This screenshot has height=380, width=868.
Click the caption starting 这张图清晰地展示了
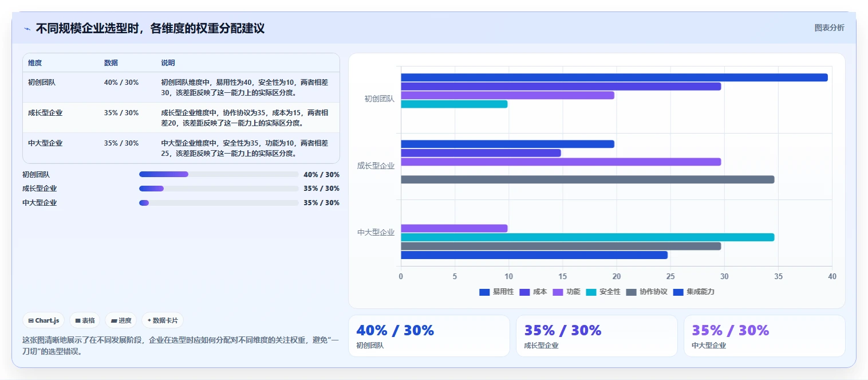coord(180,346)
